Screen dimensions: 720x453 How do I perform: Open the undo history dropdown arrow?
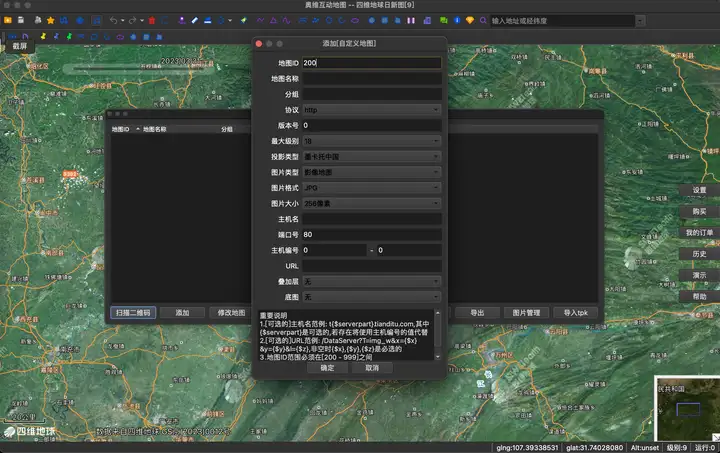(x=123, y=21)
